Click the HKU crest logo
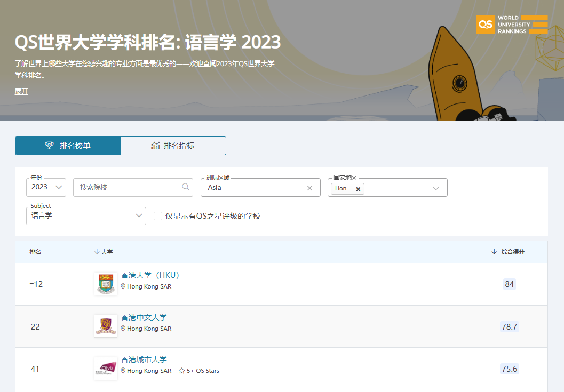564x392 pixels. point(106,284)
